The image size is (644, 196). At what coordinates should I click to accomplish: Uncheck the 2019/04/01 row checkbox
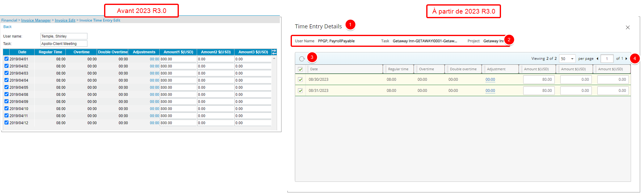6,59
